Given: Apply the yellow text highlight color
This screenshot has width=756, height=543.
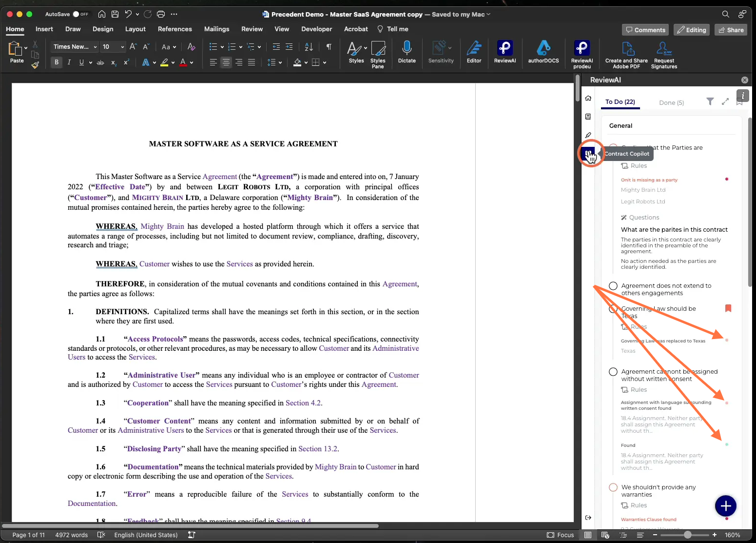Looking at the screenshot, I should click(165, 62).
